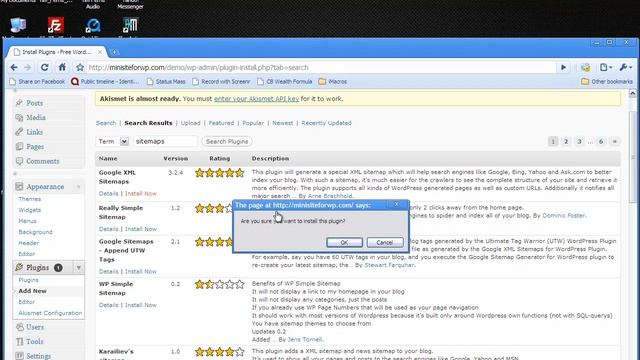Open the Plugins menu heading
Image resolution: width=640 pixels, height=360 pixels.
coord(37,268)
